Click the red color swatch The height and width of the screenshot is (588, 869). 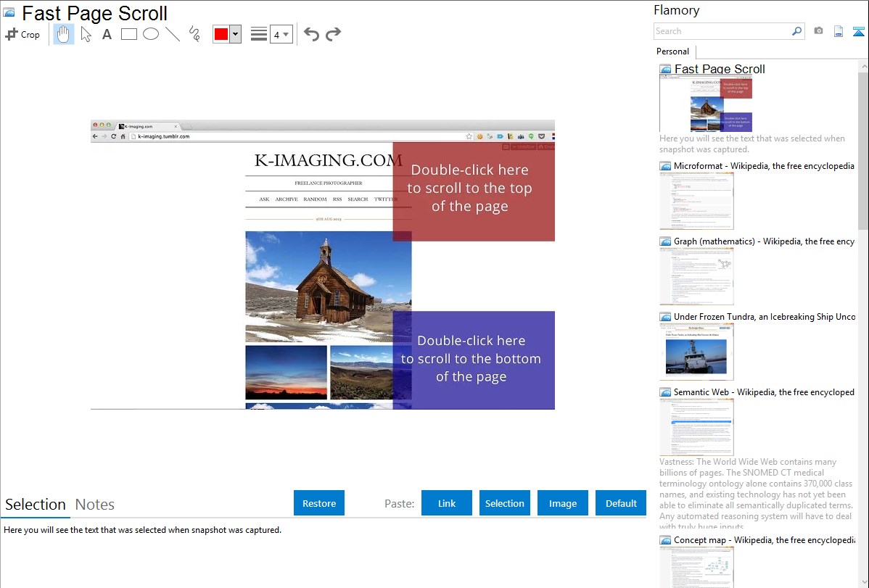(x=221, y=34)
